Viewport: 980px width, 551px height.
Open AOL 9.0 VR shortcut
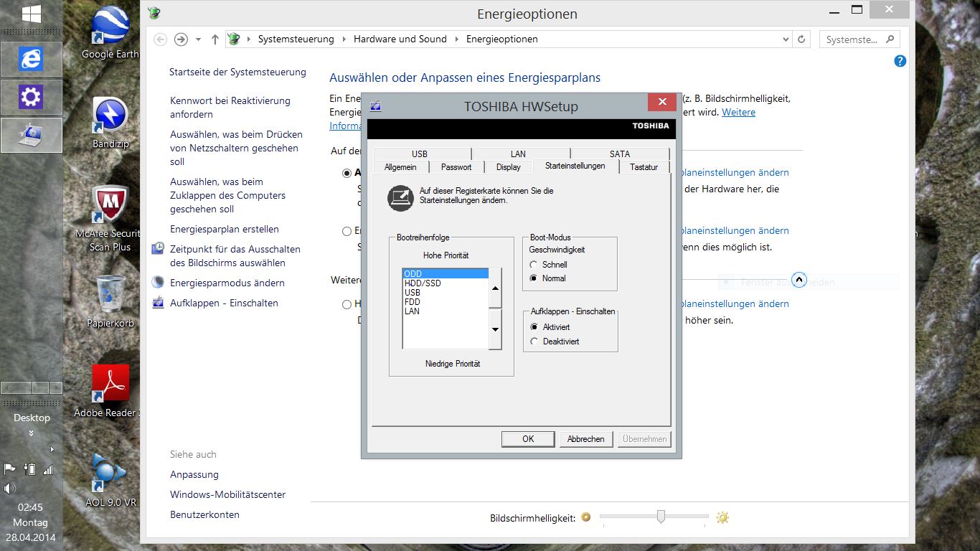coord(110,480)
